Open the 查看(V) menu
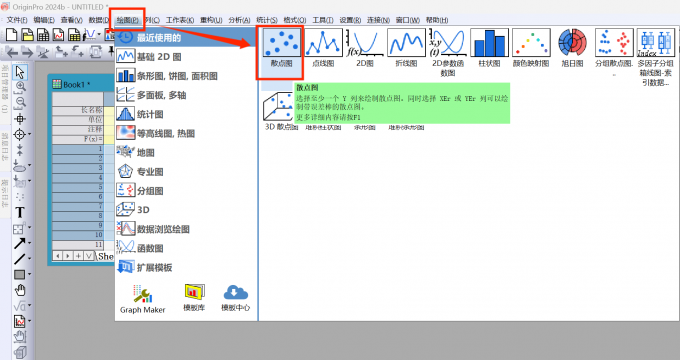 point(72,20)
